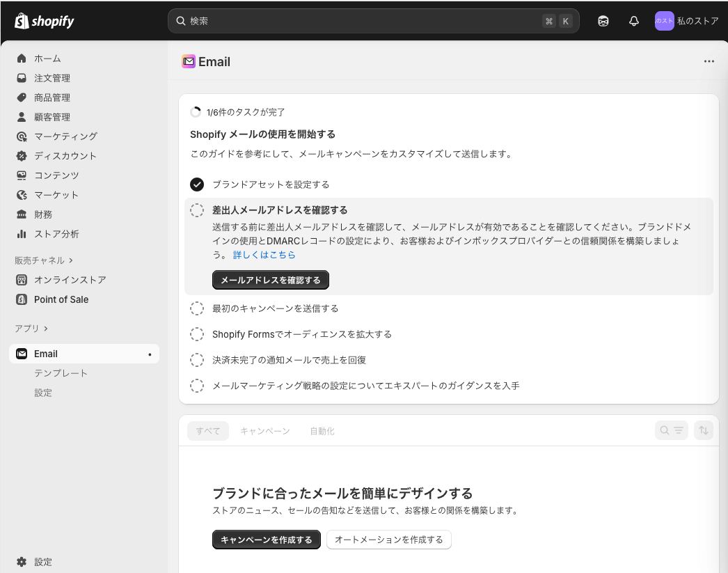Switch to the 自動化 tab

[x=322, y=431]
